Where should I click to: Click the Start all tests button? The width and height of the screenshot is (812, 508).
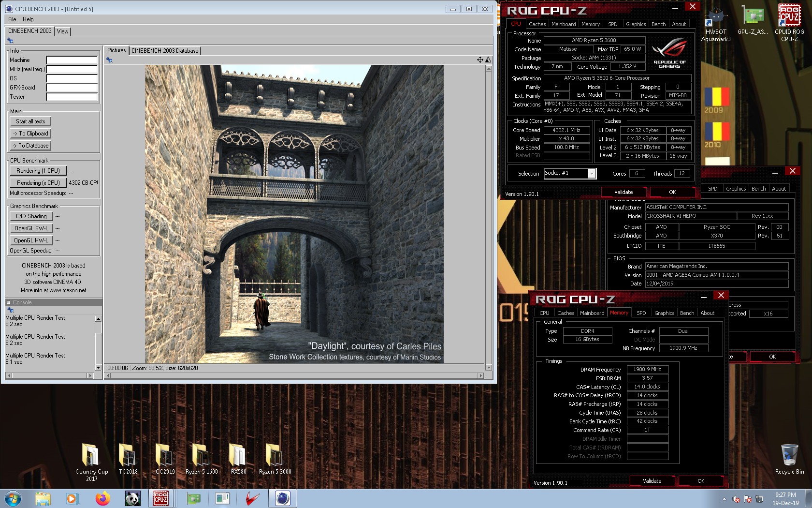pos(30,121)
